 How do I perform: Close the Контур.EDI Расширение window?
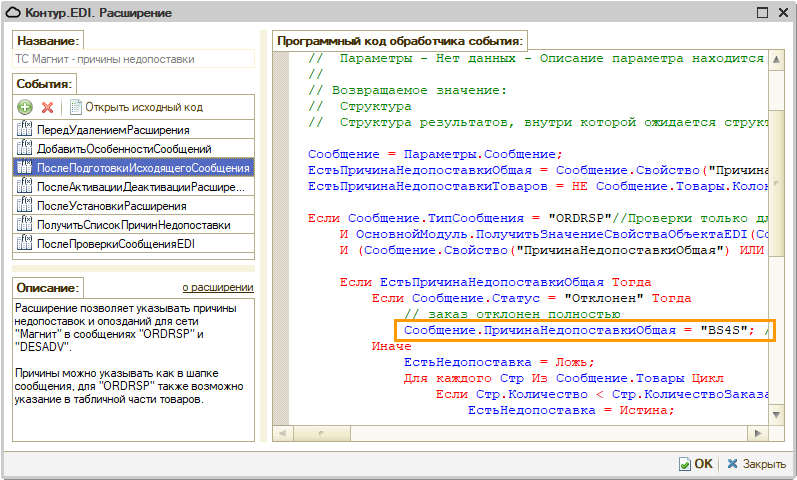click(781, 14)
